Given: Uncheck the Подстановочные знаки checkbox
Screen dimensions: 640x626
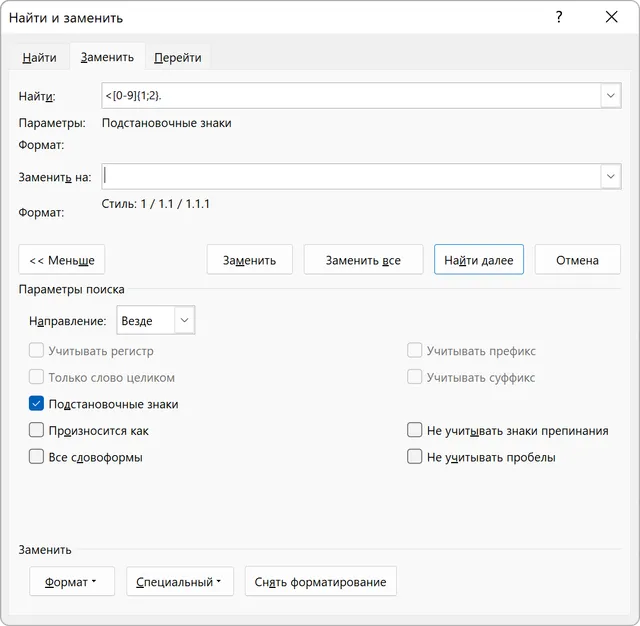Looking at the screenshot, I should 36,404.
